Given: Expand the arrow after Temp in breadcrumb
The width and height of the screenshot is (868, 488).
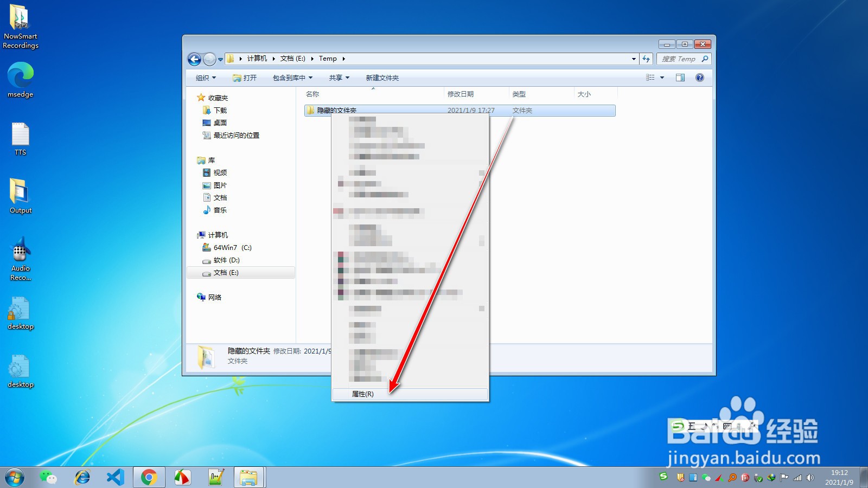Looking at the screenshot, I should coord(343,59).
